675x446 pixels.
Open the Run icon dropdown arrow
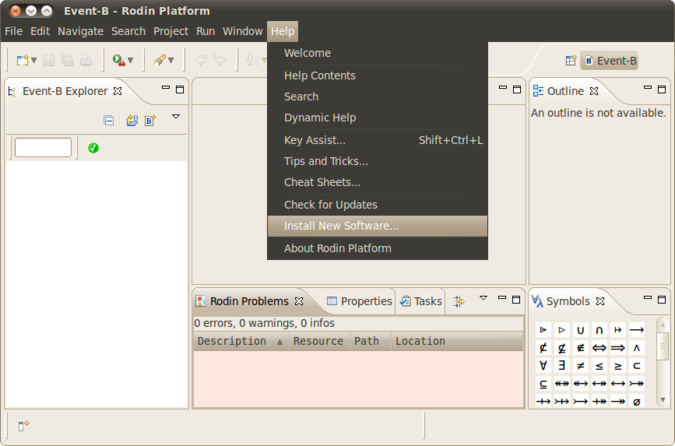point(131,61)
